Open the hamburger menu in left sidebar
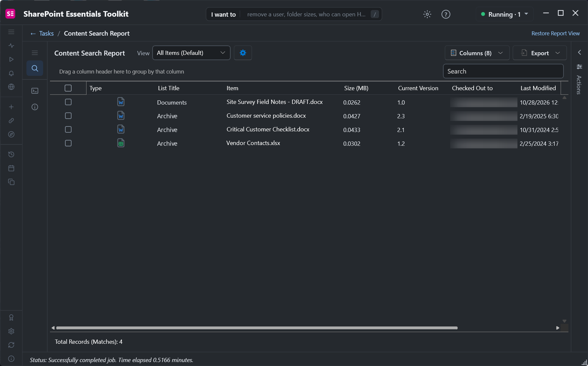The image size is (588, 366). [x=11, y=32]
